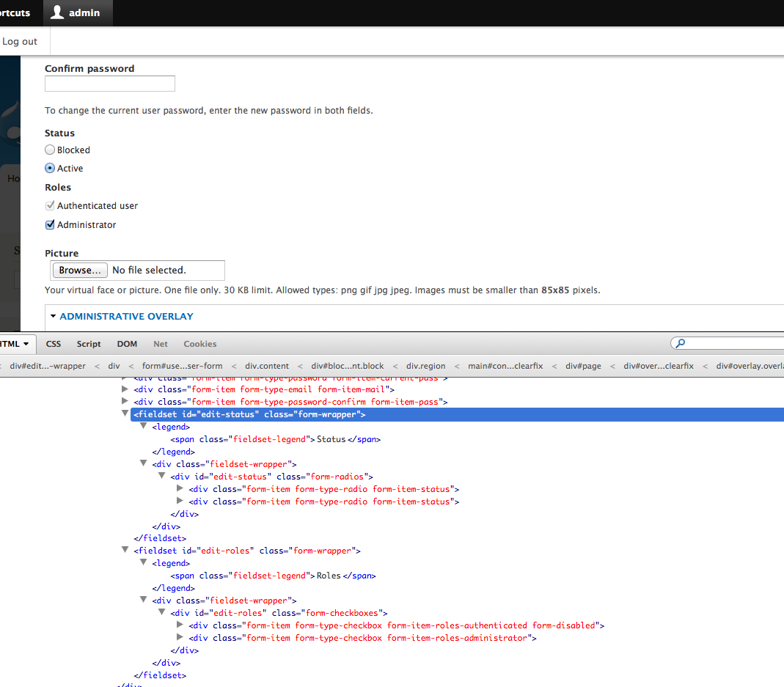784x687 pixels.
Task: Select the Blocked status radio button
Action: point(49,150)
